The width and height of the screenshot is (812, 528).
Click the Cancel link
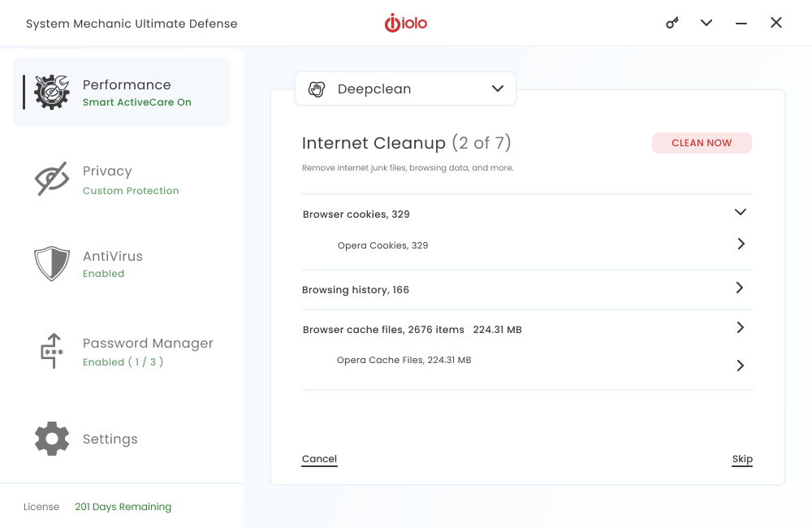(x=319, y=459)
